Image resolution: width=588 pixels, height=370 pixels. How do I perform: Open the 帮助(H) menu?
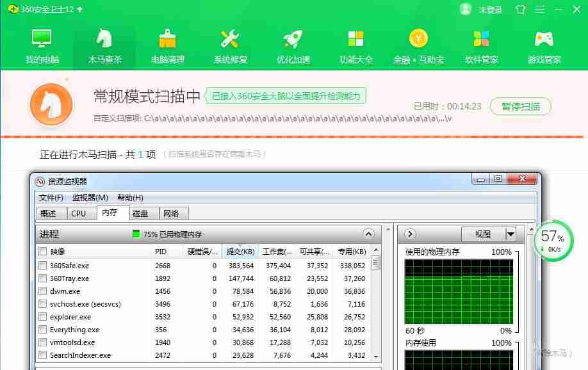click(130, 198)
